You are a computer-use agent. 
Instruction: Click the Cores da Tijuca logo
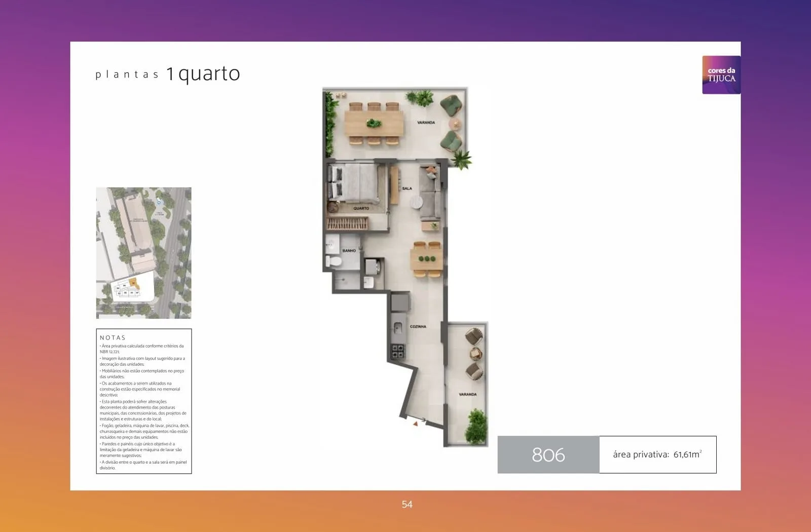(x=721, y=75)
